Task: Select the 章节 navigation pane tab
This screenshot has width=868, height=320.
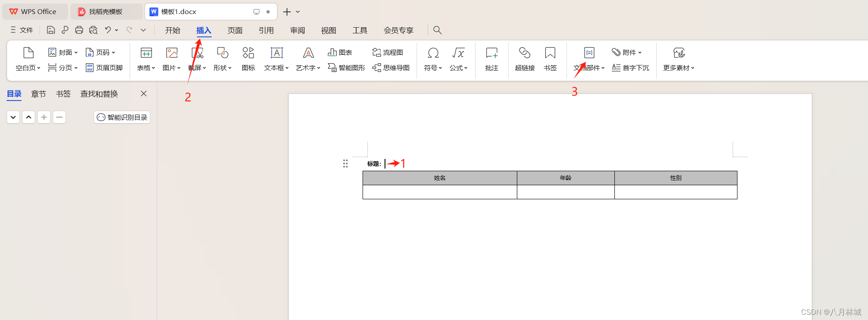Action: point(39,94)
